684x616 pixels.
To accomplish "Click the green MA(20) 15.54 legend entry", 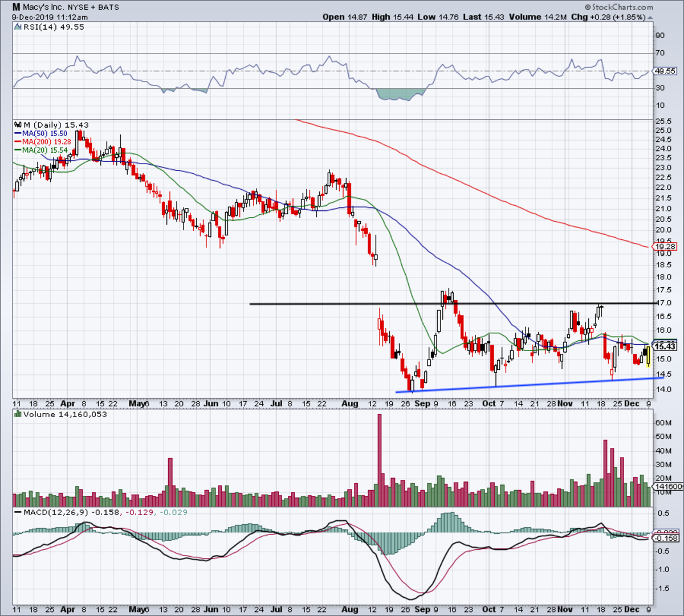I will point(41,150).
